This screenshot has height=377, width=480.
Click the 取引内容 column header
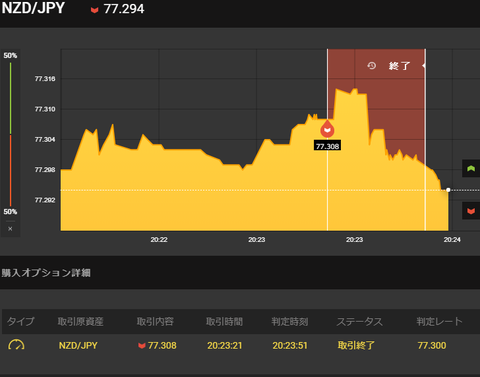155,321
